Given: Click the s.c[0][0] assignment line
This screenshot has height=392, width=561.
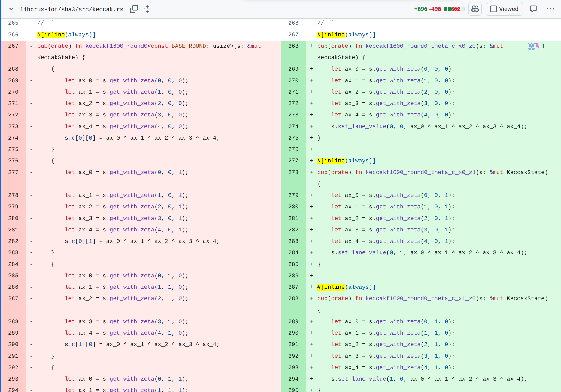Looking at the screenshot, I should 142,138.
